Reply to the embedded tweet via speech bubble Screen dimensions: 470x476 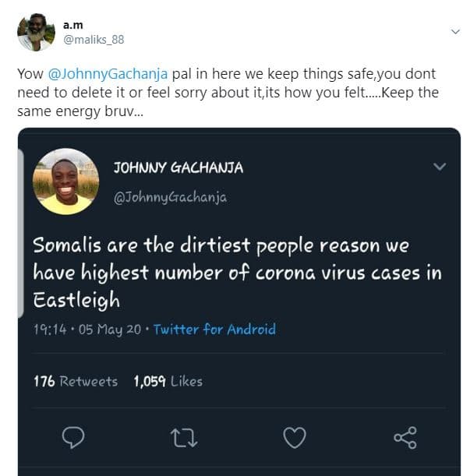tap(72, 438)
